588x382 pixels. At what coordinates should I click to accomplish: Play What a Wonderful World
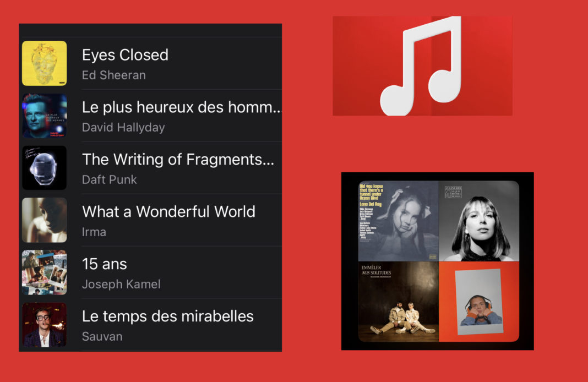point(169,212)
